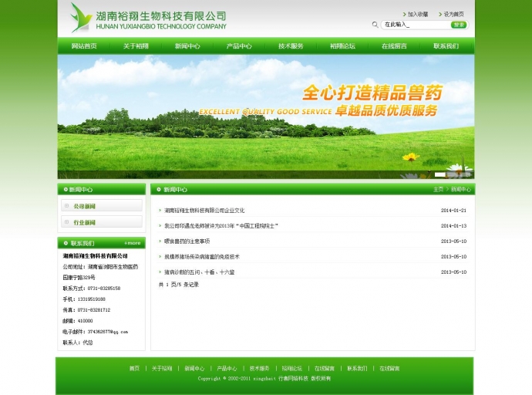The width and height of the screenshot is (532, 395).
Task: Click the pagination text 共 1 页/5 条记录
Action: click(178, 285)
